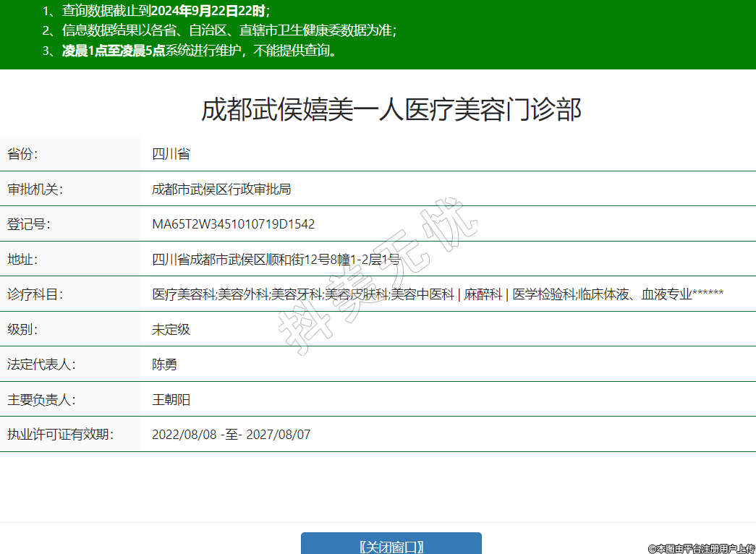Click the value 成都市武侯区行政审批局
Viewport: 756px width, 554px height.
[221, 189]
